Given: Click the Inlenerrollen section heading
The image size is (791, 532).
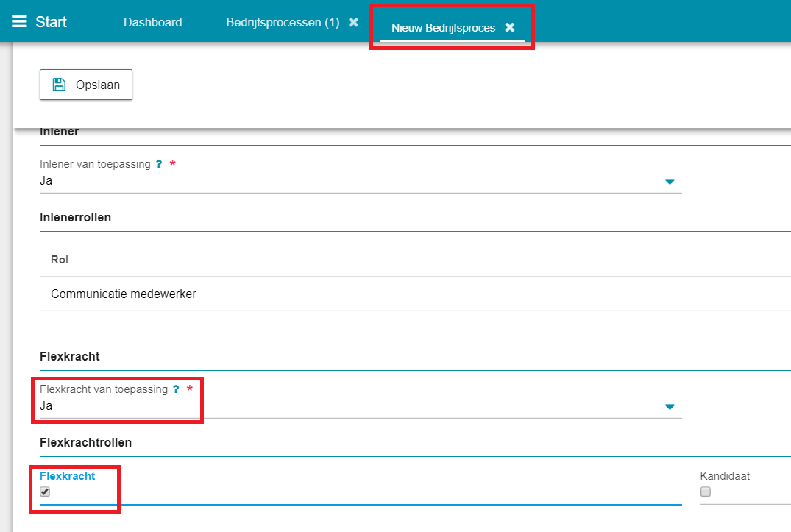Looking at the screenshot, I should pyautogui.click(x=76, y=217).
